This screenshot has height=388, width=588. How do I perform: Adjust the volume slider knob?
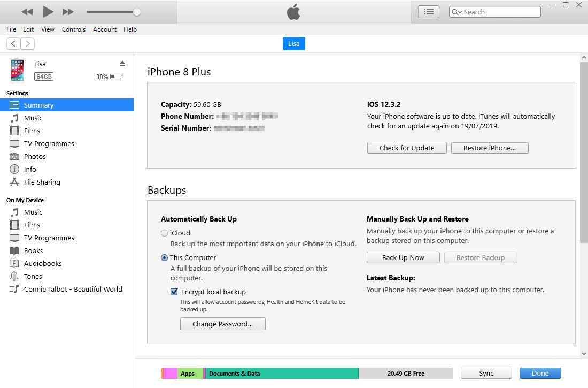pyautogui.click(x=137, y=12)
